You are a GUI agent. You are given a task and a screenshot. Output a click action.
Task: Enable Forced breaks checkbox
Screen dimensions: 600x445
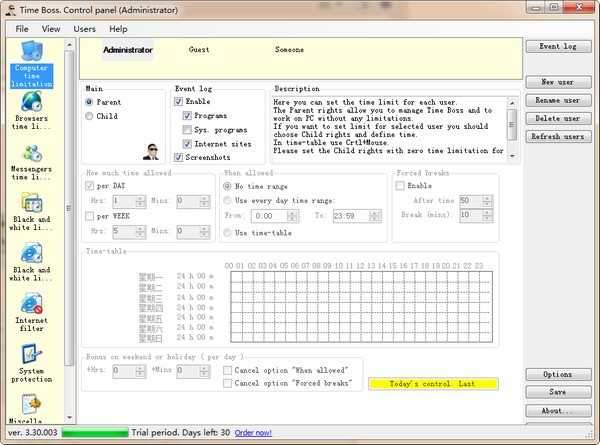tap(401, 186)
